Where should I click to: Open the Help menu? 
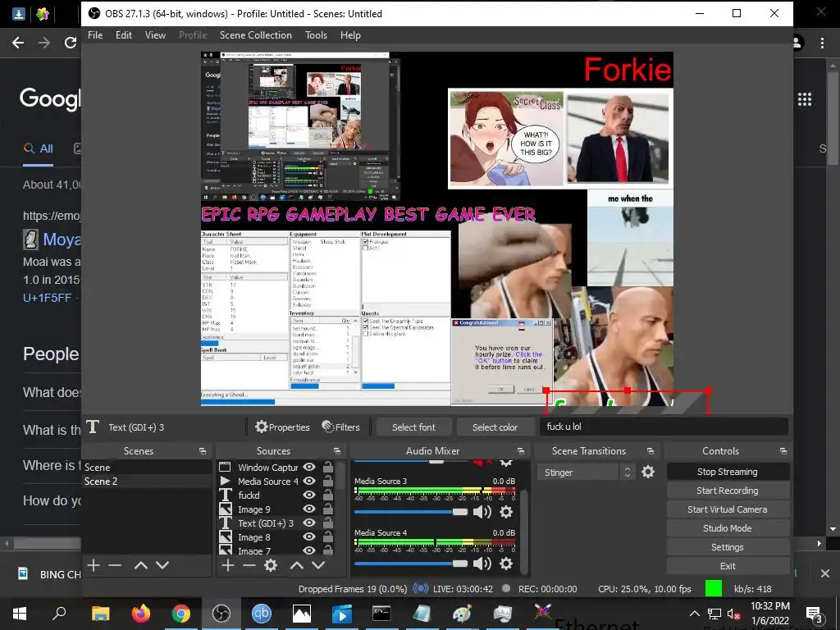[350, 35]
